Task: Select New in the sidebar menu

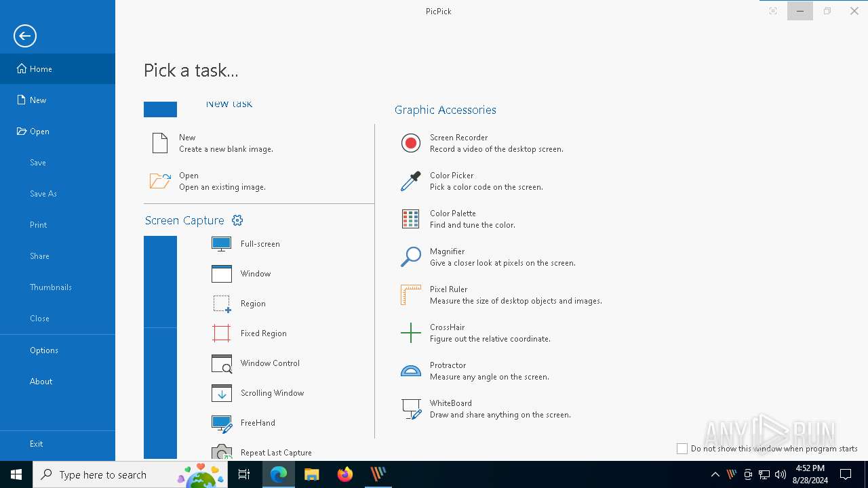Action: [58, 100]
